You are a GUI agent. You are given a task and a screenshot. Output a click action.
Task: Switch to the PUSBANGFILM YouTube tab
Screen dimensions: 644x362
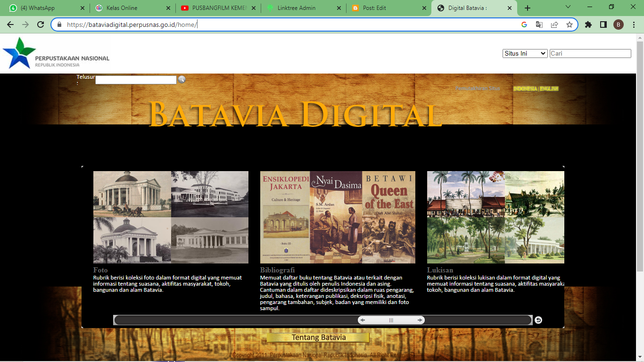218,8
